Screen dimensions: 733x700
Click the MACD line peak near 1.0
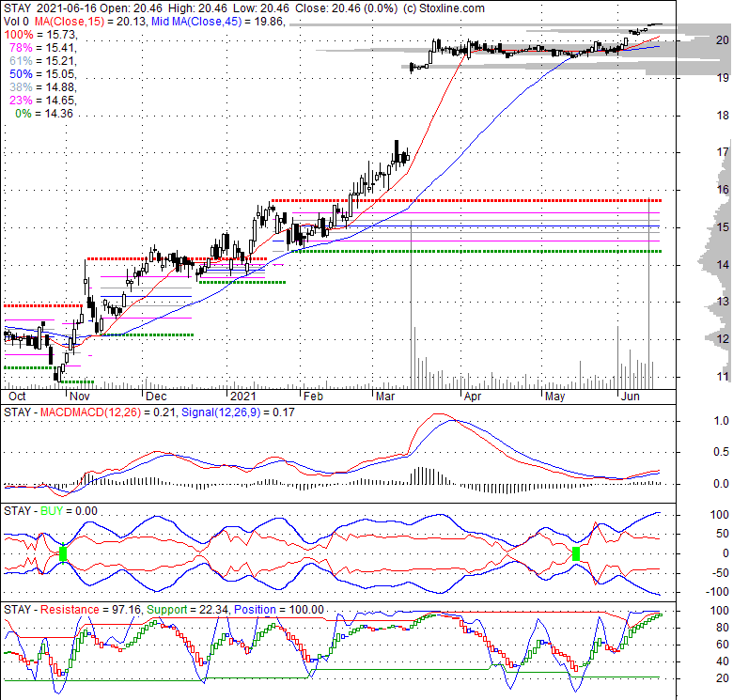(x=439, y=414)
